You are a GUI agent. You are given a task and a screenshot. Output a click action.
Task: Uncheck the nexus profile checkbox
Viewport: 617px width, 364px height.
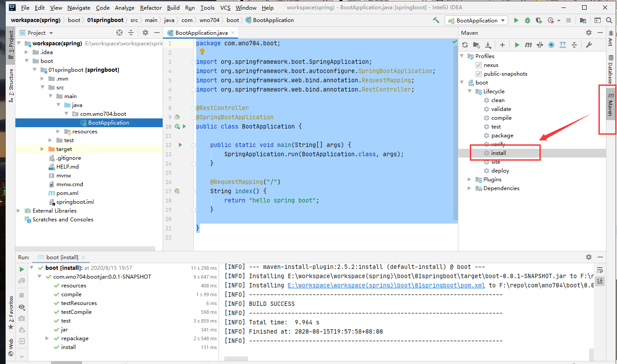(x=479, y=65)
